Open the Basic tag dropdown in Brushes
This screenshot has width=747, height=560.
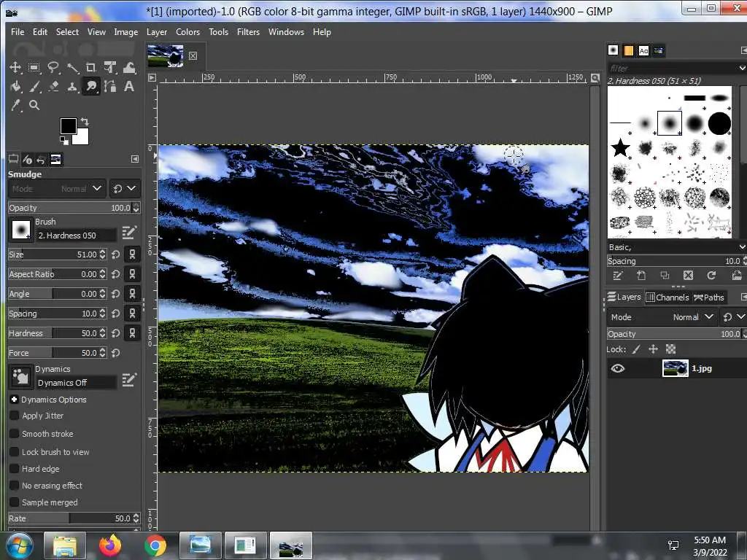tap(742, 247)
